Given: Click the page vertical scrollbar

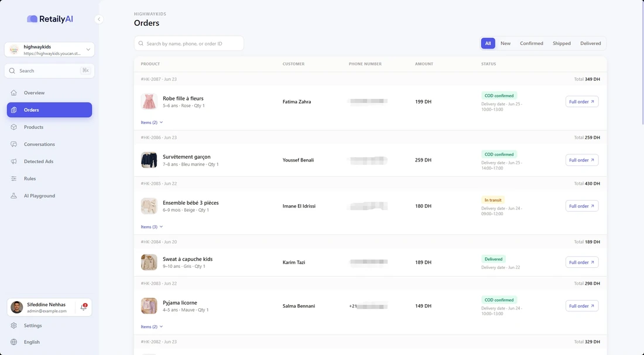Looking at the screenshot, I should point(642,61).
